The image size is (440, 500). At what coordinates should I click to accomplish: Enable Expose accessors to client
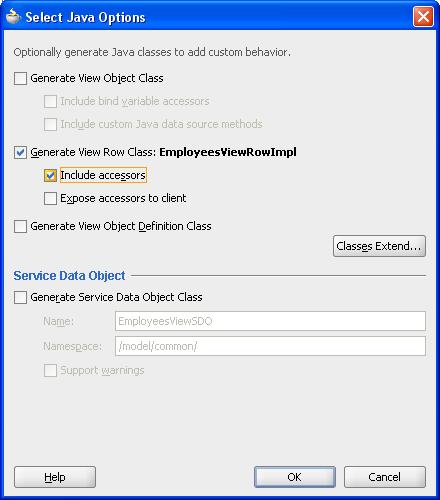pos(50,198)
